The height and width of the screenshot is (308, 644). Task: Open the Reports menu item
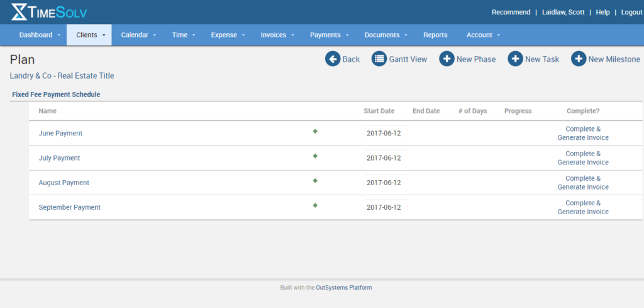(435, 35)
